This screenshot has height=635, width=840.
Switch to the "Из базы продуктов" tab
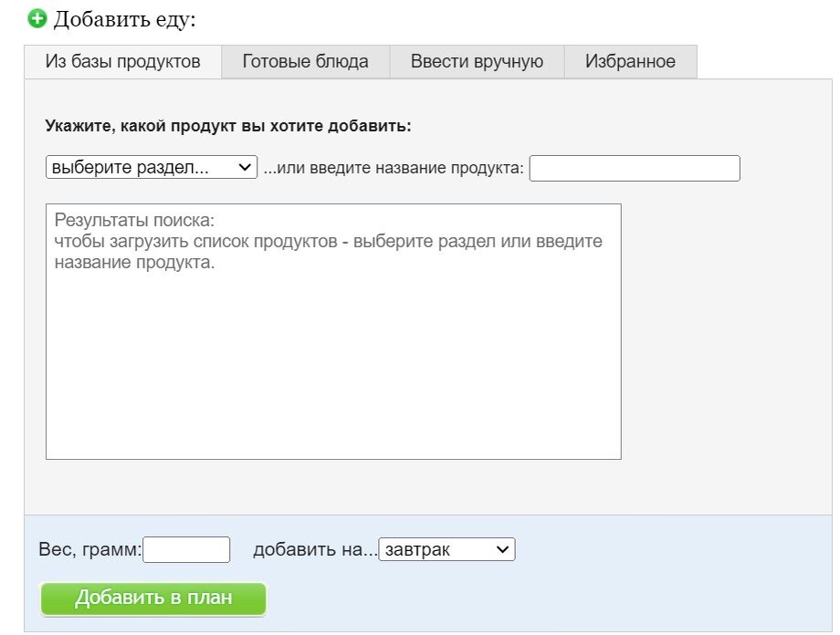(122, 62)
